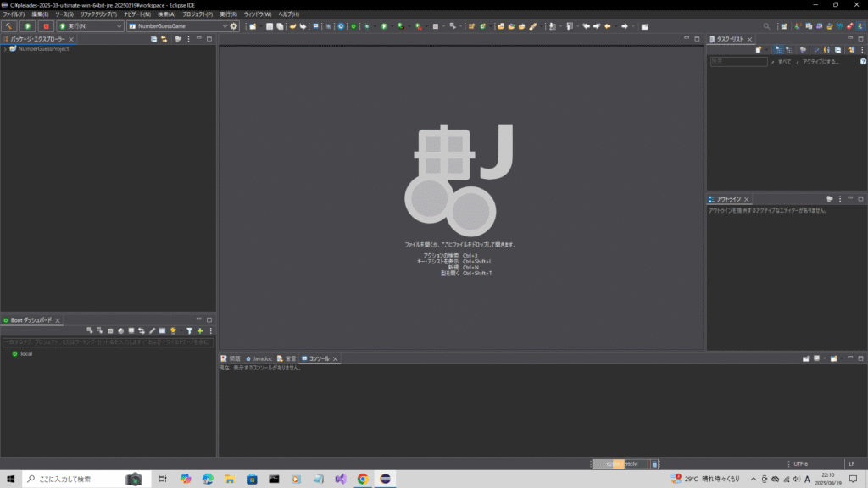Screen dimensions: 868x488
Task: Open the プロジェクト(P) menu
Action: coord(198,14)
